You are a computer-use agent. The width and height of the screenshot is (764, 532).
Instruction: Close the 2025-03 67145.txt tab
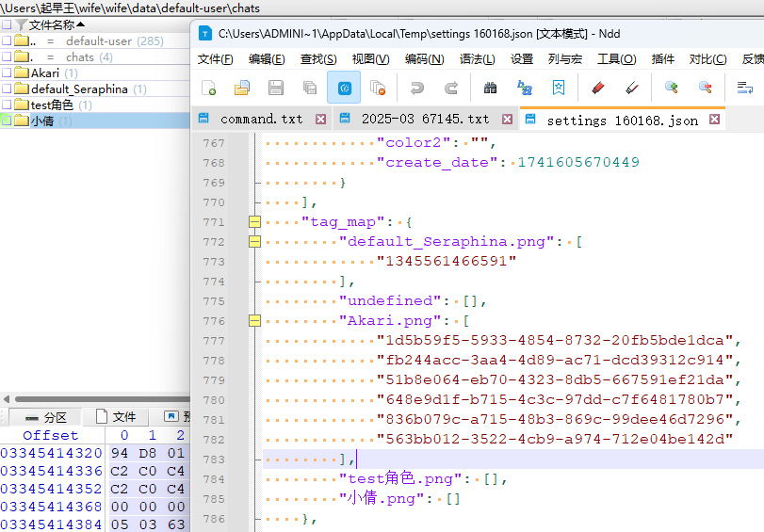click(x=507, y=119)
